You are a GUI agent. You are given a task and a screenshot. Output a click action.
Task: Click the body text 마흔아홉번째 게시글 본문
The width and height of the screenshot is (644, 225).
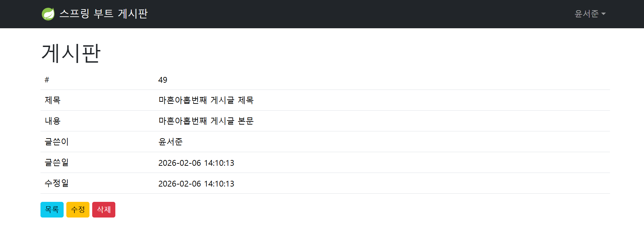pyautogui.click(x=206, y=121)
